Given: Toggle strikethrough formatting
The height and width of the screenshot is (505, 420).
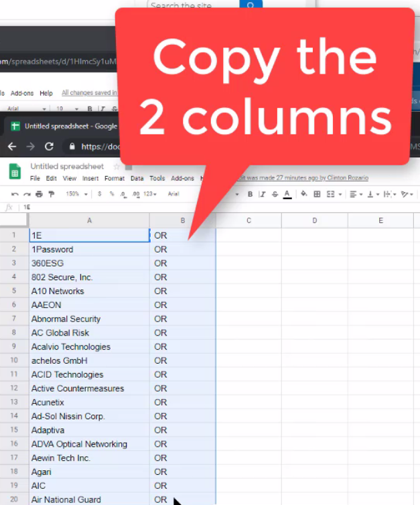Looking at the screenshot, I should point(275,194).
